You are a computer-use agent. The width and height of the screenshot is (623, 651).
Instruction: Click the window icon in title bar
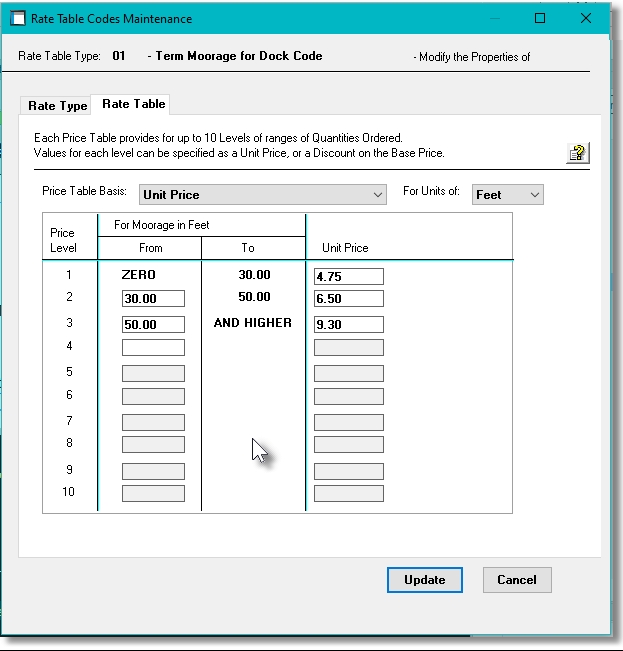click(x=17, y=18)
